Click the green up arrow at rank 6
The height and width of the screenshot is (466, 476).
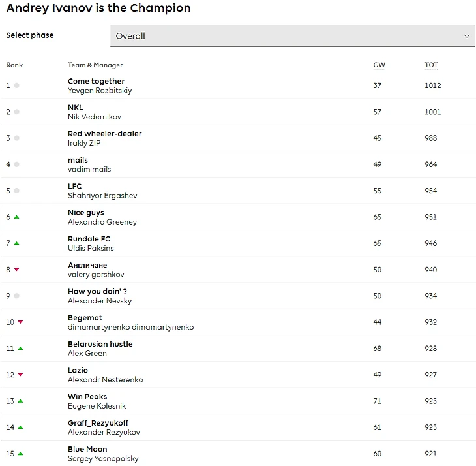[x=17, y=217]
